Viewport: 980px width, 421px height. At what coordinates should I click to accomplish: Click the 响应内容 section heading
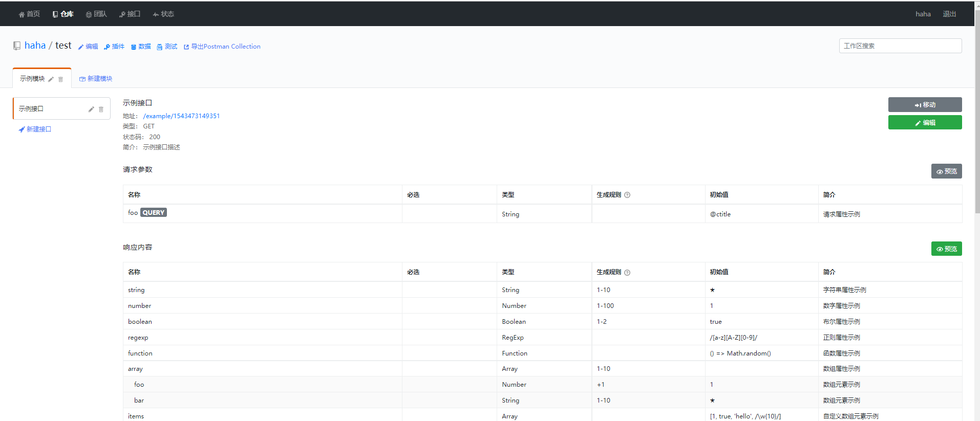(x=138, y=247)
